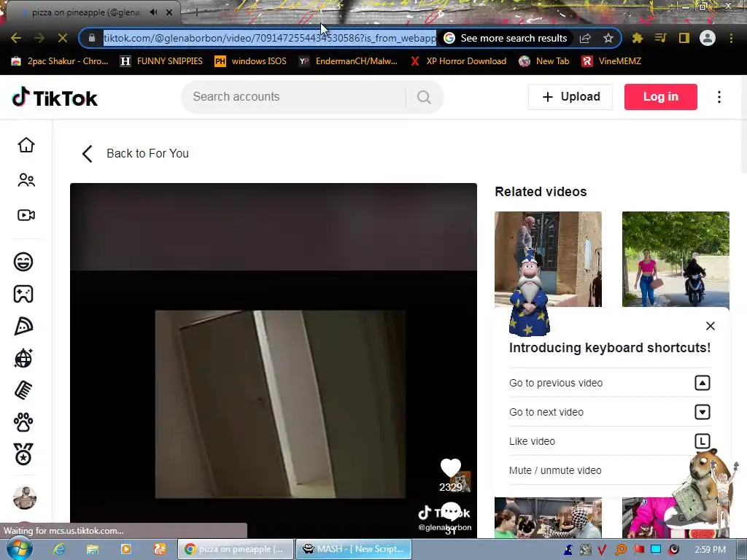
Task: Open Windows Media Player taskbar icon
Action: (x=125, y=549)
